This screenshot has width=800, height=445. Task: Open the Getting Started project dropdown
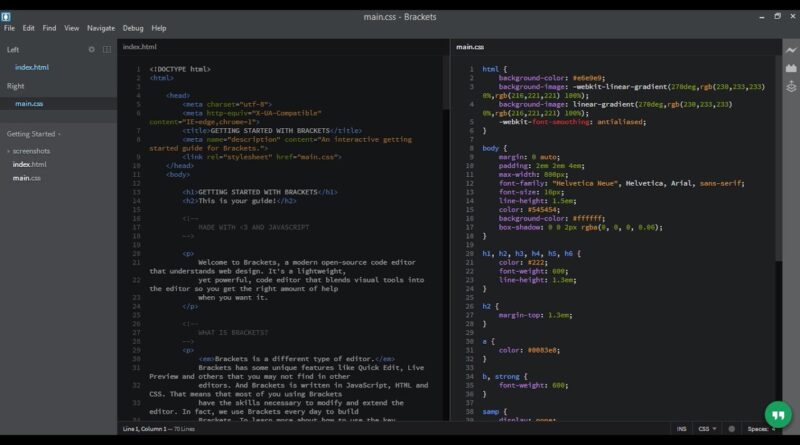pos(34,134)
